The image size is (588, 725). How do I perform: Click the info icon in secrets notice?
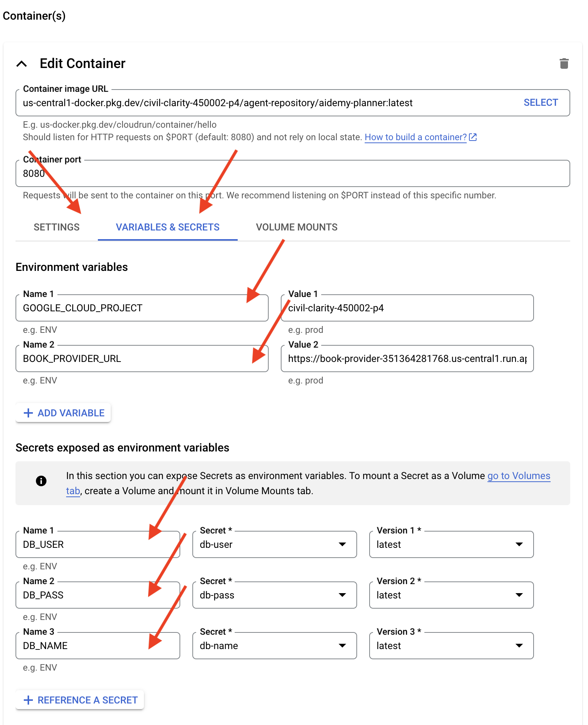click(41, 481)
